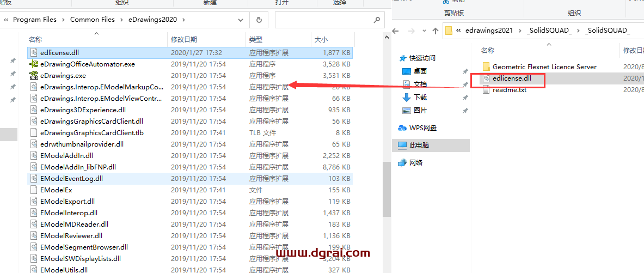Open 网络 in the navigation pane
Viewport: 644px width, 273px height.
(416, 162)
